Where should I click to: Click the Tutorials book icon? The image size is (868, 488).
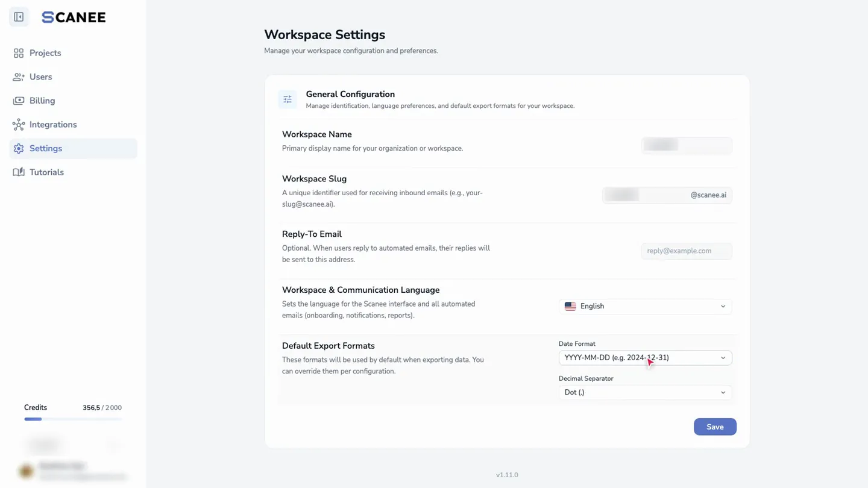[19, 172]
